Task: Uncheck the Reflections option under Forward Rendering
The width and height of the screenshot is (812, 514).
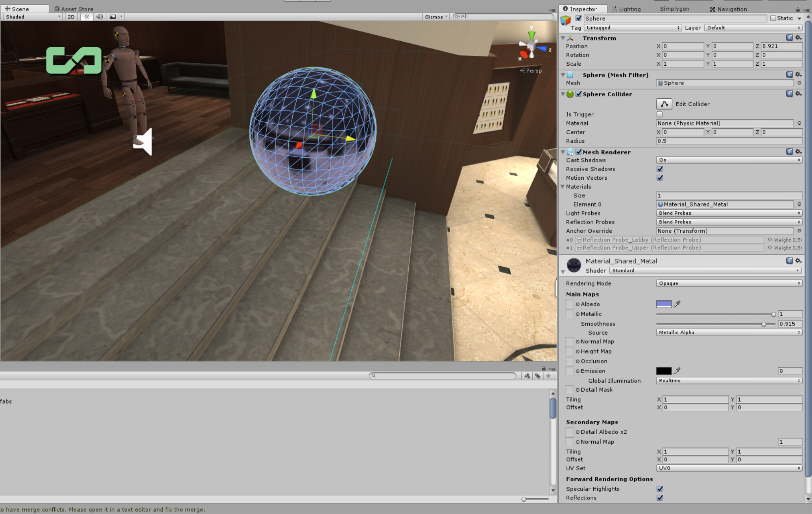Action: [x=659, y=497]
